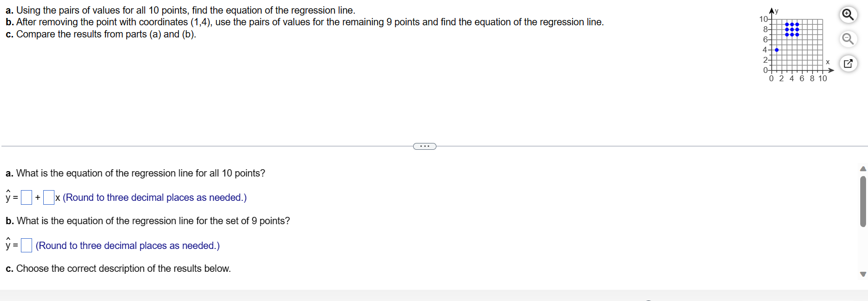Click the slope answer box before x
This screenshot has width=868, height=301.
tap(48, 197)
